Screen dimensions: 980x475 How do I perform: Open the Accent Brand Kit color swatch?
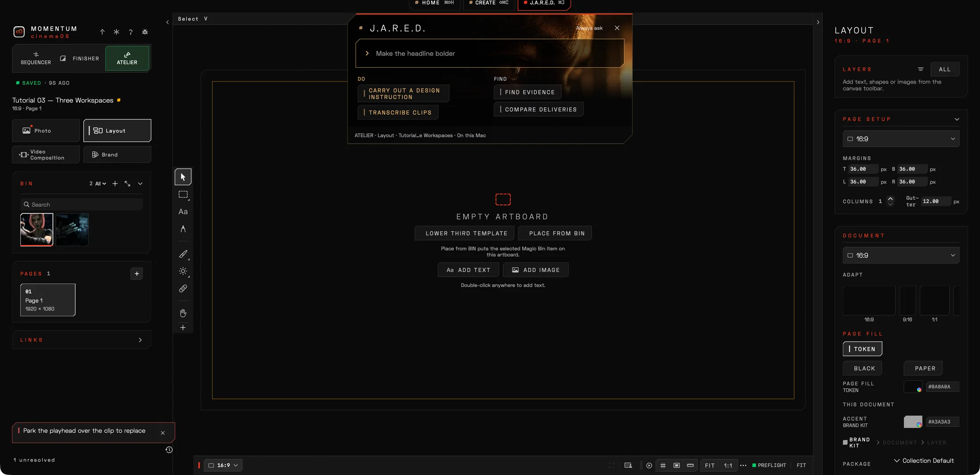913,422
